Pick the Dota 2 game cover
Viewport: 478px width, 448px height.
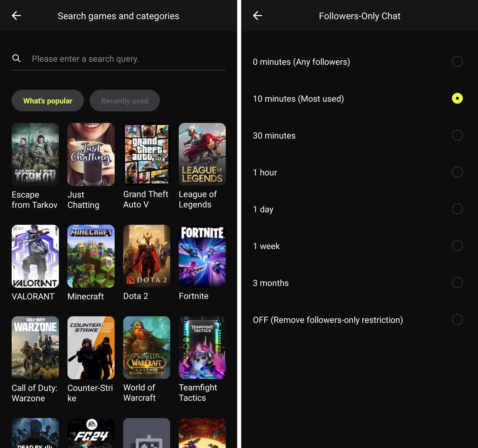click(146, 256)
